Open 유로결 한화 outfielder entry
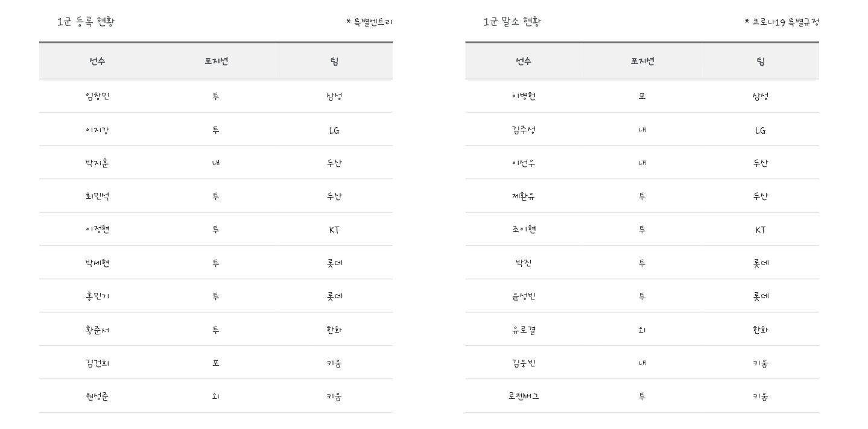 (x=523, y=330)
